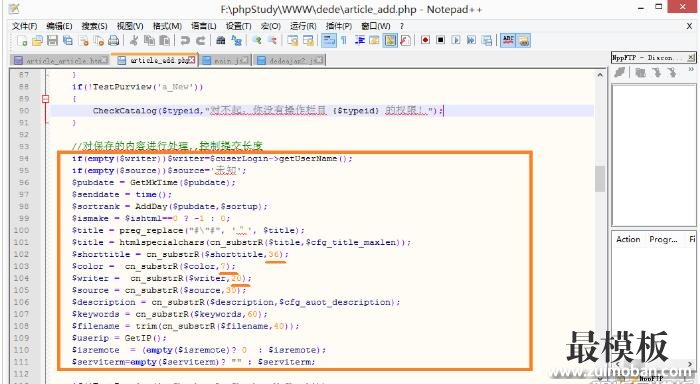Save the current recorded macro icon
Image resolution: width=700 pixels, height=384 pixels.
[487, 40]
